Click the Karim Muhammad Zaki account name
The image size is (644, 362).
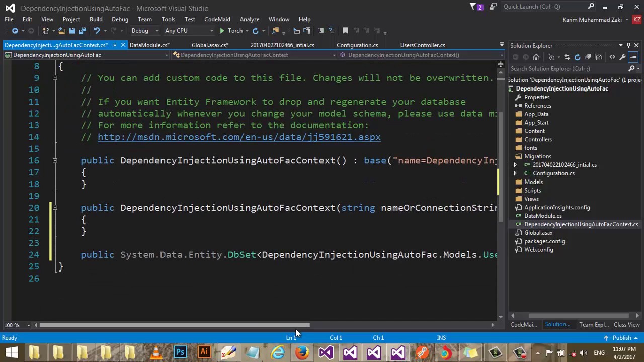592,20
